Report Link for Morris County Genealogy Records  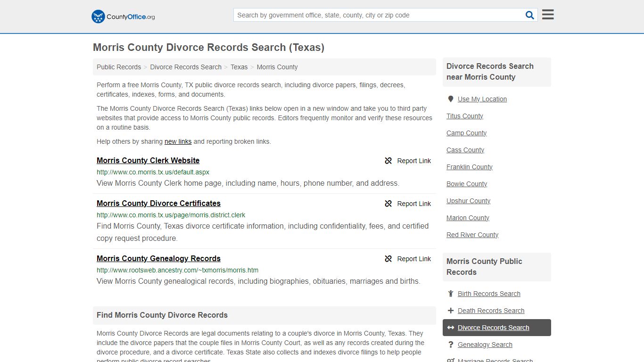click(414, 259)
